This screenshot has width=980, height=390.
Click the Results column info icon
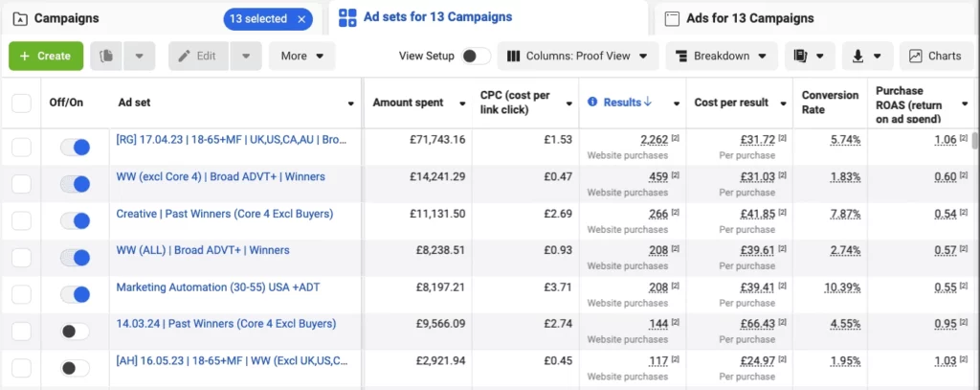pos(592,102)
